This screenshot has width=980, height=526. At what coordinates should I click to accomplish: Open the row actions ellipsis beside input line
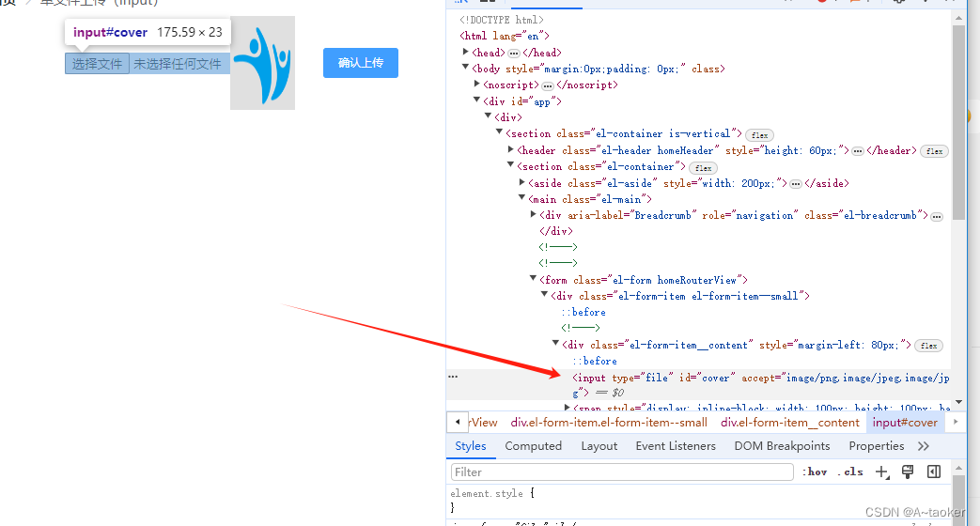(453, 377)
